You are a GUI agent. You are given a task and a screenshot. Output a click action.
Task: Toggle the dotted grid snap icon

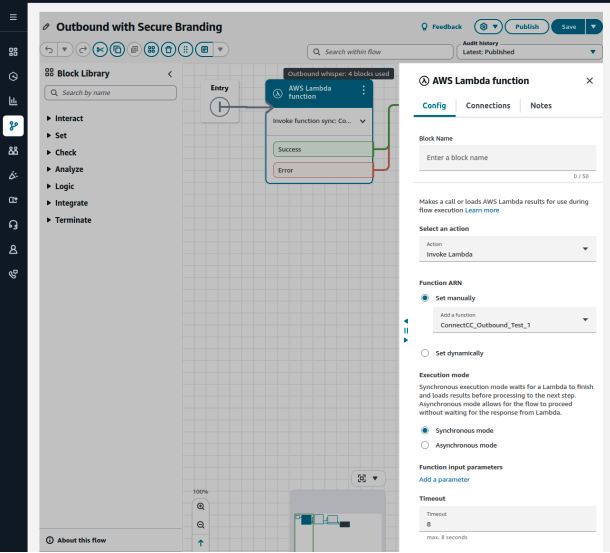click(186, 49)
